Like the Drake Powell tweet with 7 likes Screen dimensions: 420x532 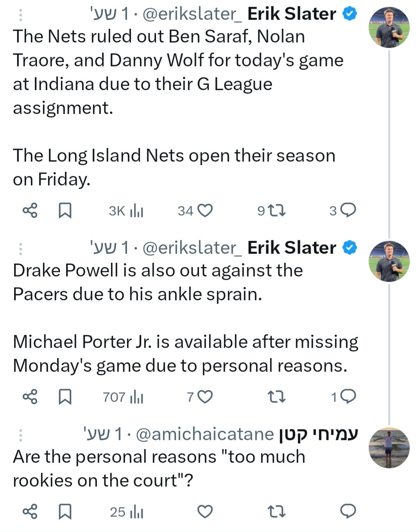point(205,397)
